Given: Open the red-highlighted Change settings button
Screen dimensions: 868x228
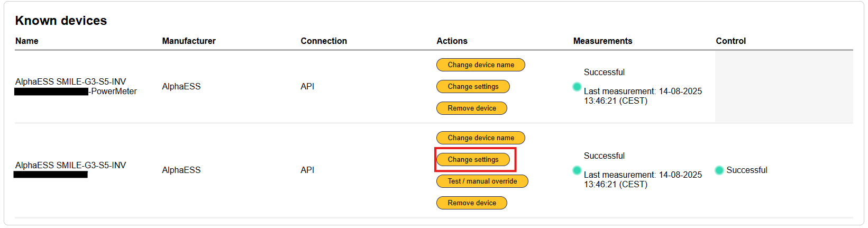Looking at the screenshot, I should point(473,160).
